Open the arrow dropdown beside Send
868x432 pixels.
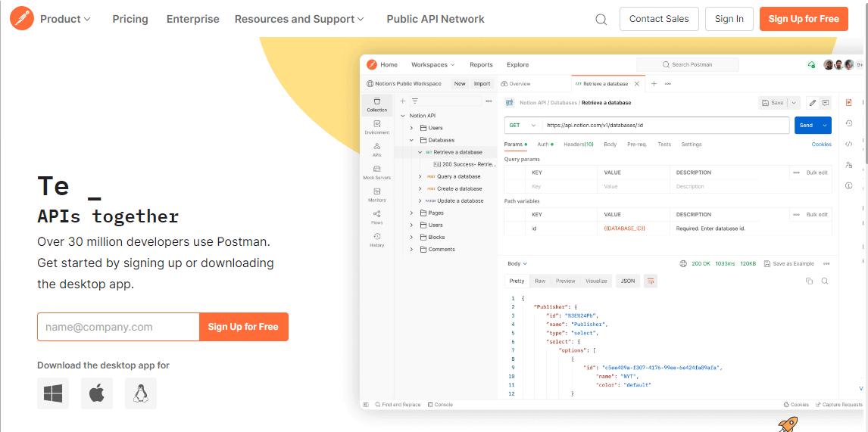click(x=826, y=125)
